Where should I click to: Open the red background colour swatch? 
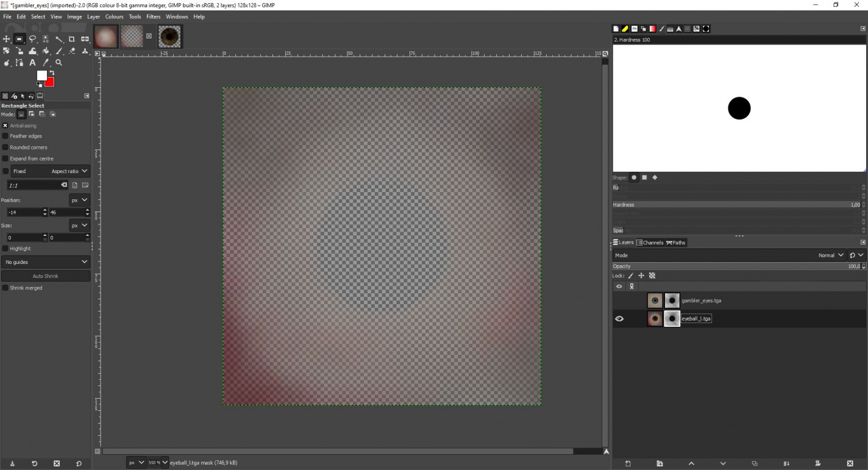(50, 83)
